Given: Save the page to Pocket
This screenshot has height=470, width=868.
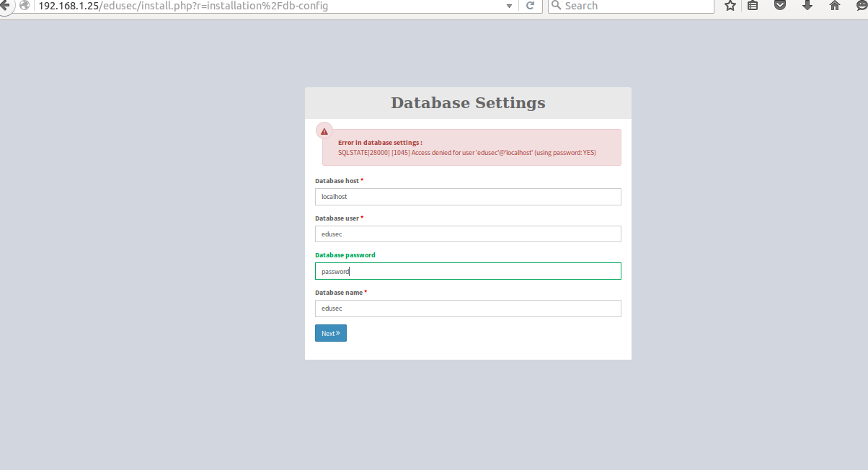Looking at the screenshot, I should pos(780,5).
